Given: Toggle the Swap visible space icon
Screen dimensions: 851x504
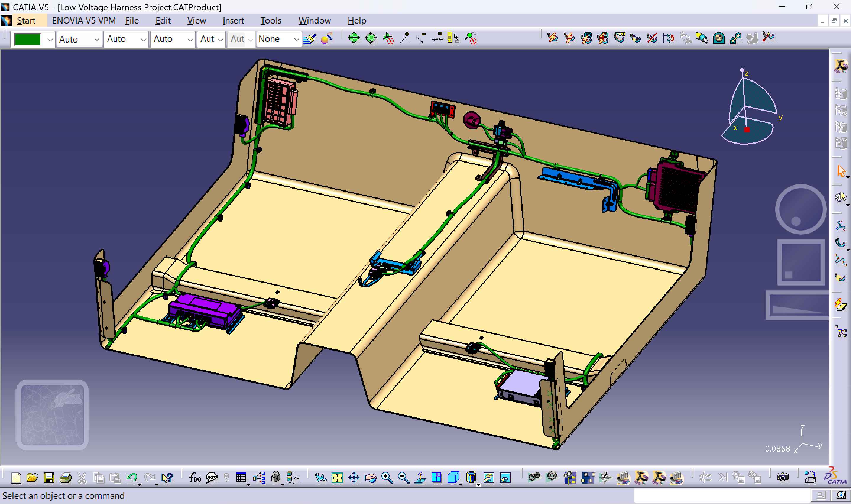Looking at the screenshot, I should coord(505,478).
